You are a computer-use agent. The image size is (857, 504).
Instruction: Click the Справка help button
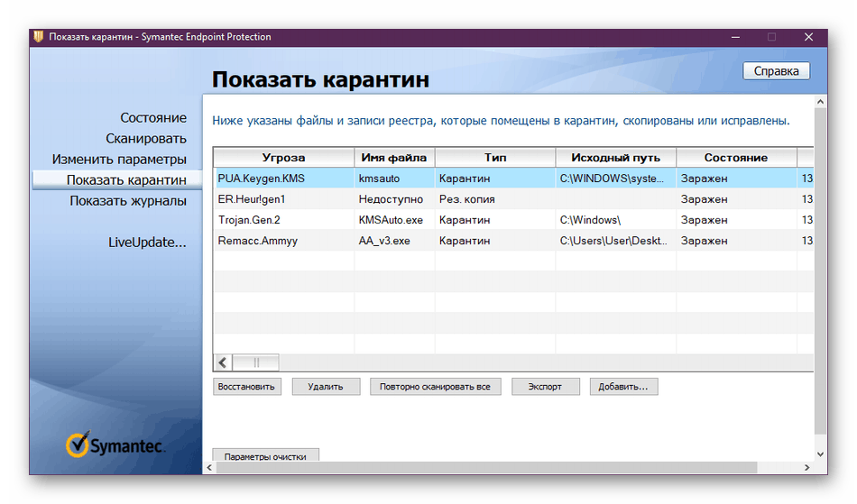[776, 71]
